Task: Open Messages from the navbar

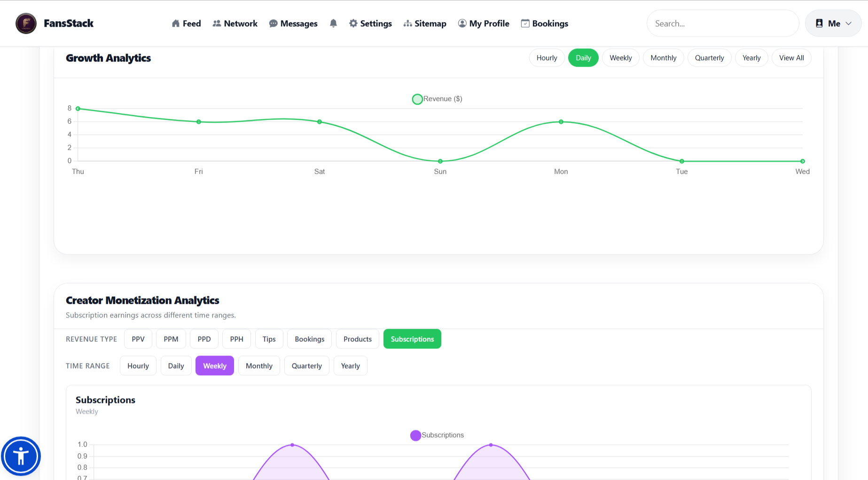Action: 293,23
